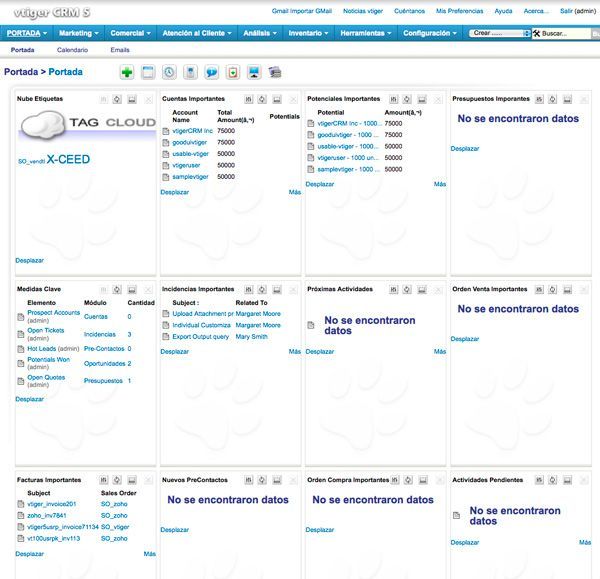Open the vtigerCRM Inc account document icon

pyautogui.click(x=166, y=131)
